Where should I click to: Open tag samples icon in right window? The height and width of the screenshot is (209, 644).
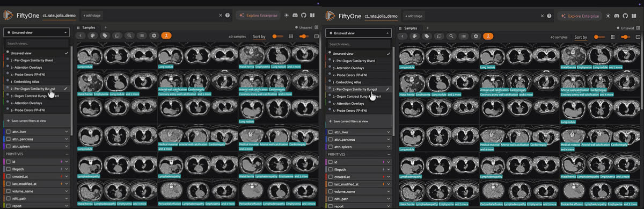pos(427,36)
